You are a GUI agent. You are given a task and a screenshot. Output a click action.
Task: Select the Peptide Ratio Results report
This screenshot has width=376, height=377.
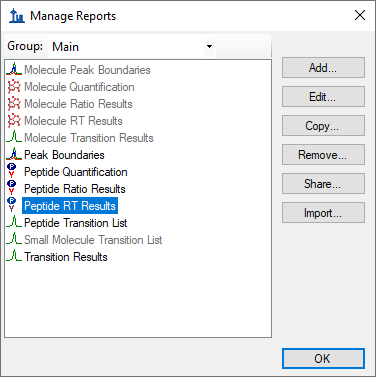click(x=75, y=189)
